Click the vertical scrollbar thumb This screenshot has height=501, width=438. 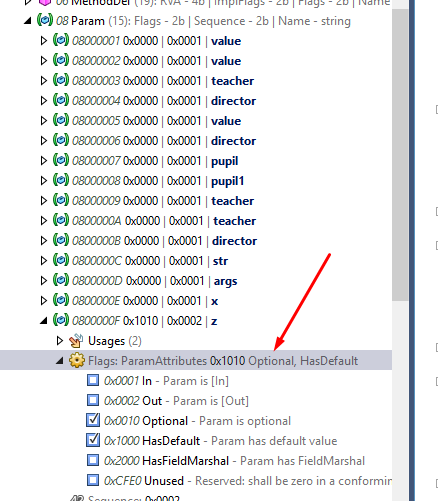coord(400,155)
